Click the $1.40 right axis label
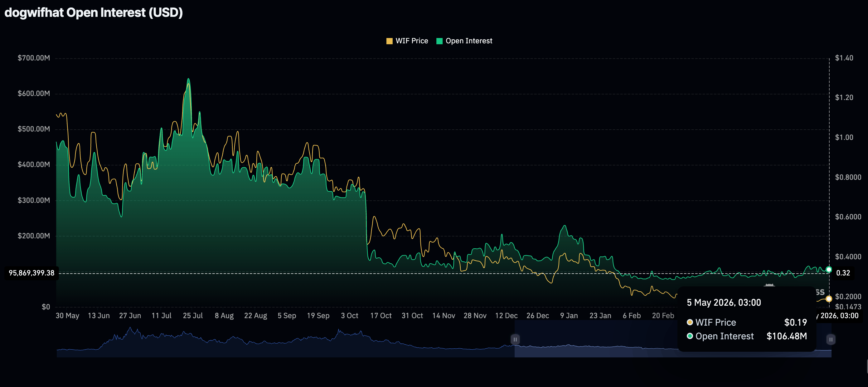868x387 pixels. point(844,58)
